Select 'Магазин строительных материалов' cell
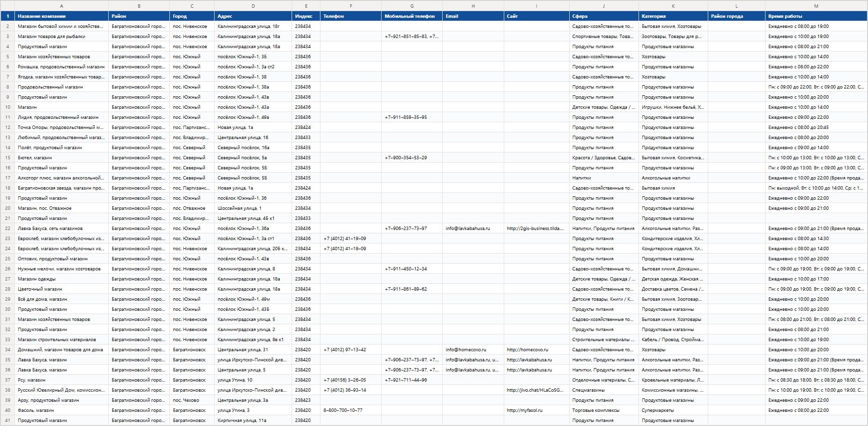Screen dimensions: 868x434 pos(62,340)
